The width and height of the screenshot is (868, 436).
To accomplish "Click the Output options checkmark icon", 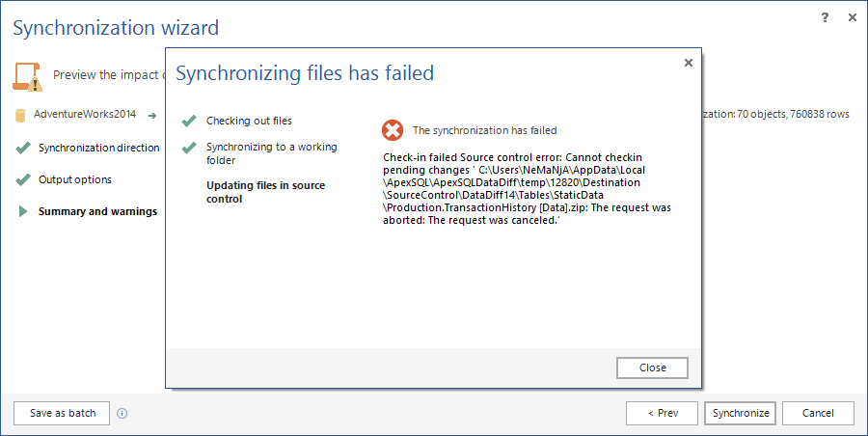I will 23,180.
